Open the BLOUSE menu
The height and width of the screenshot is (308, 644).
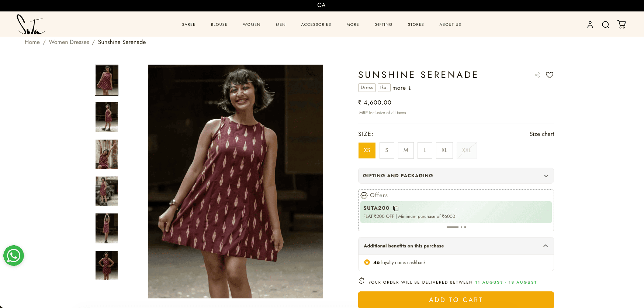click(219, 24)
